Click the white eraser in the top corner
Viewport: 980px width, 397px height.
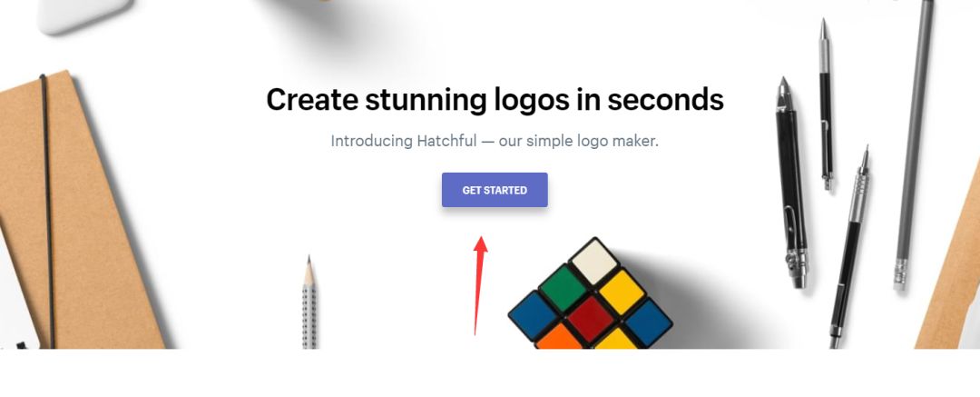click(x=84, y=14)
